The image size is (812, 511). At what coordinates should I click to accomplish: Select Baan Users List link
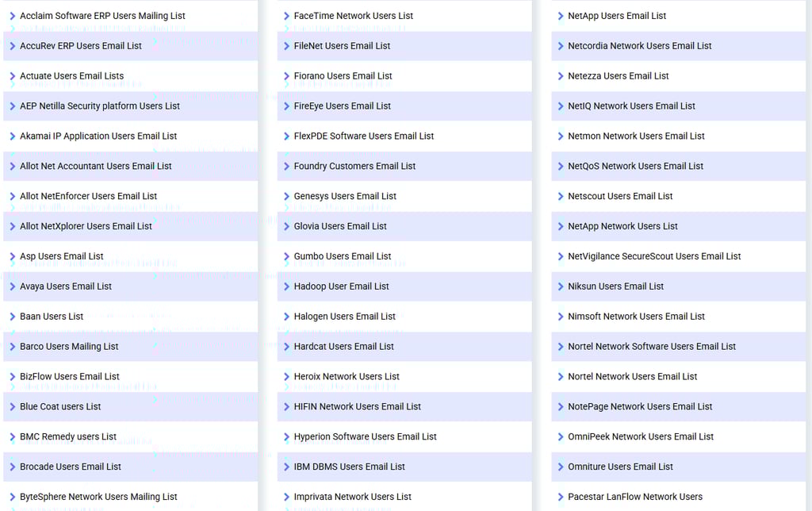coord(52,317)
